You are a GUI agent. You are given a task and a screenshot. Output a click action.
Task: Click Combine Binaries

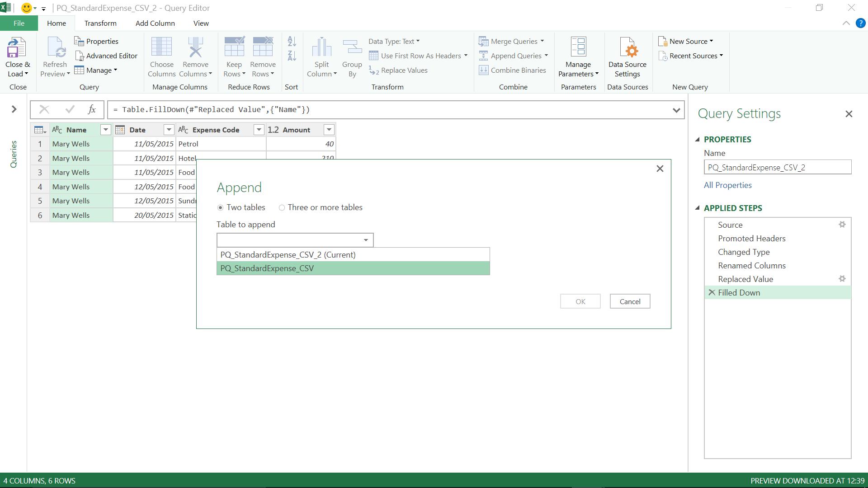513,70
